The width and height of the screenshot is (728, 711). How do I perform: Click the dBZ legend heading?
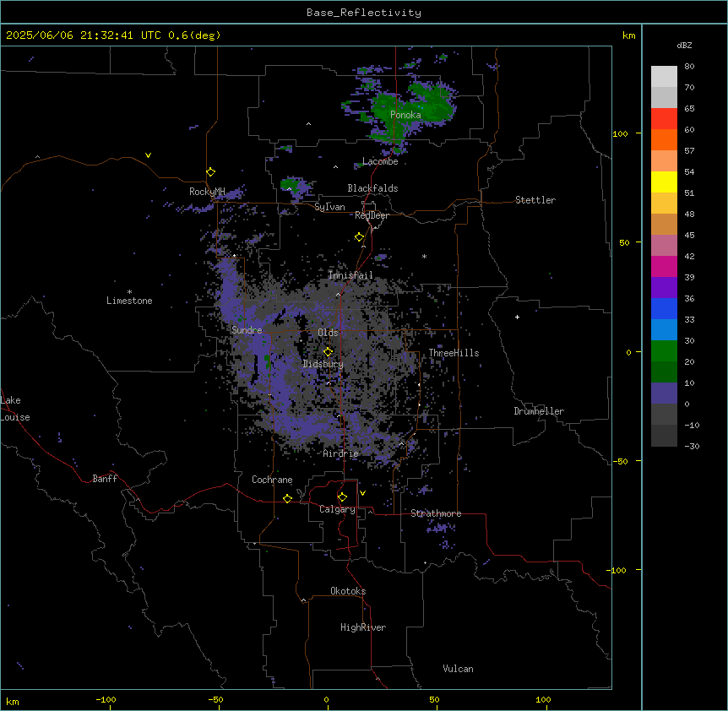pyautogui.click(x=684, y=45)
